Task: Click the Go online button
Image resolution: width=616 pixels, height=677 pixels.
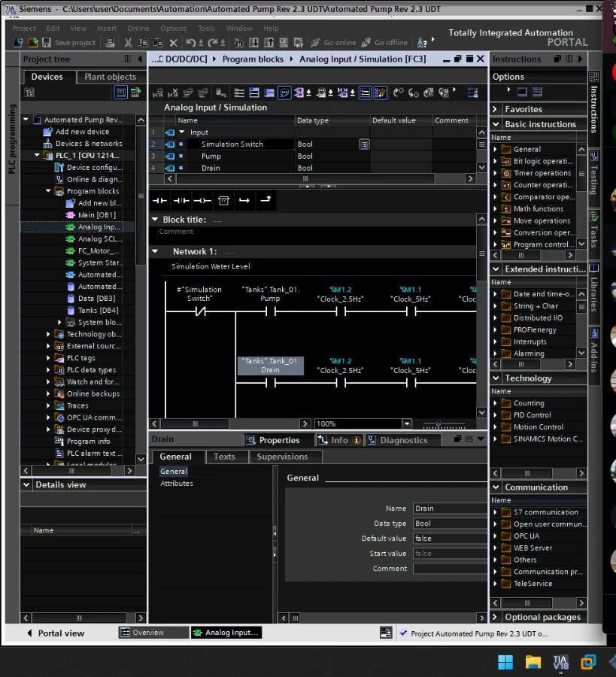Action: pos(333,42)
